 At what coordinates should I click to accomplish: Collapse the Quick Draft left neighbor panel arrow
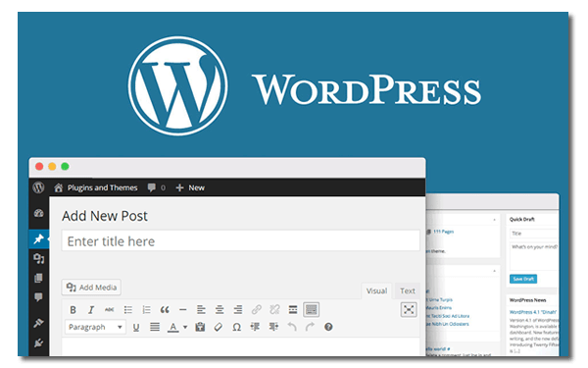tap(494, 219)
